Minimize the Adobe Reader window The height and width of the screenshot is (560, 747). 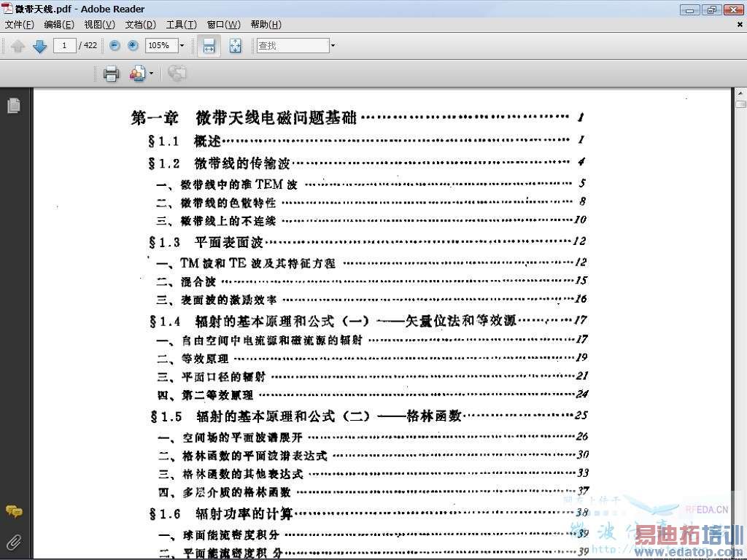(x=689, y=9)
